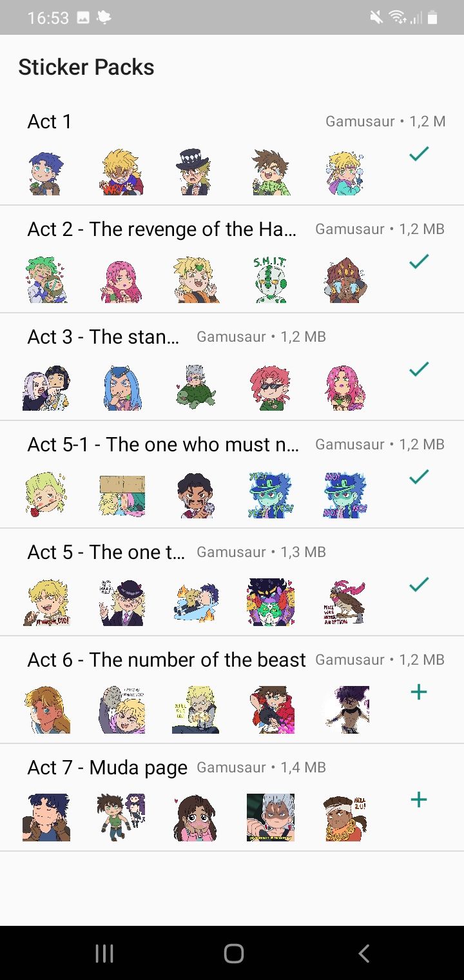464x980 pixels.
Task: Tap the sunglasses red-haired sticker in Act 3
Action: (x=271, y=387)
